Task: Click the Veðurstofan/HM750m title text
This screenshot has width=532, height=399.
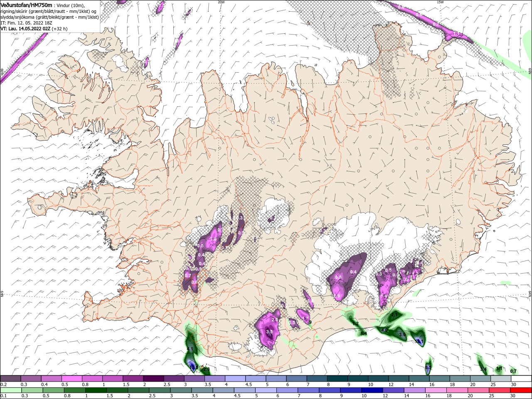Action: click(x=26, y=5)
